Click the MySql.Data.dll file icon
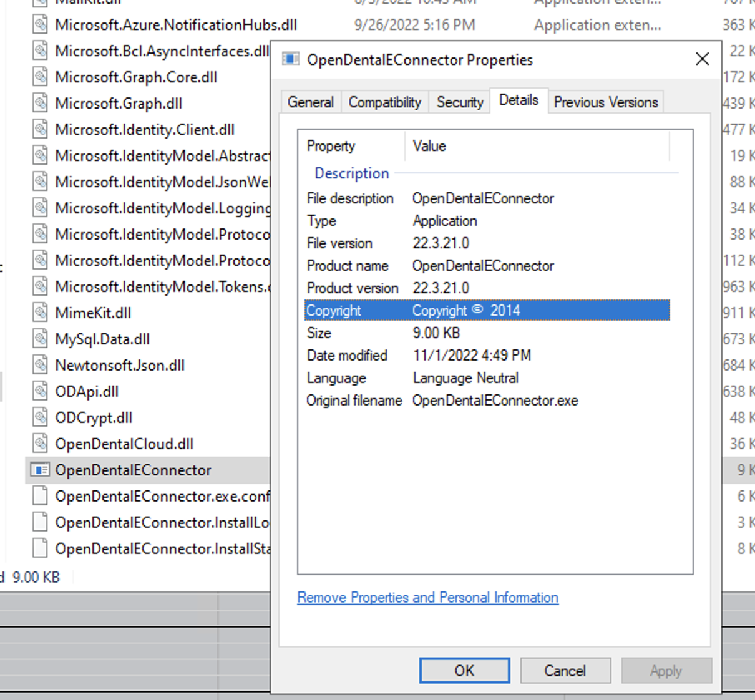The width and height of the screenshot is (755, 700). pos(41,339)
